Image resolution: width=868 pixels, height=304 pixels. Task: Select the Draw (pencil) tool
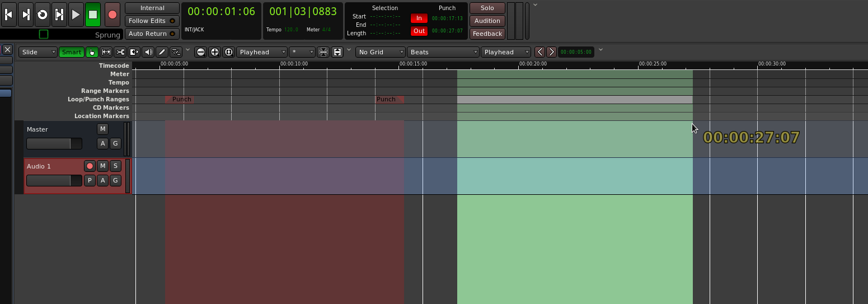coord(162,52)
